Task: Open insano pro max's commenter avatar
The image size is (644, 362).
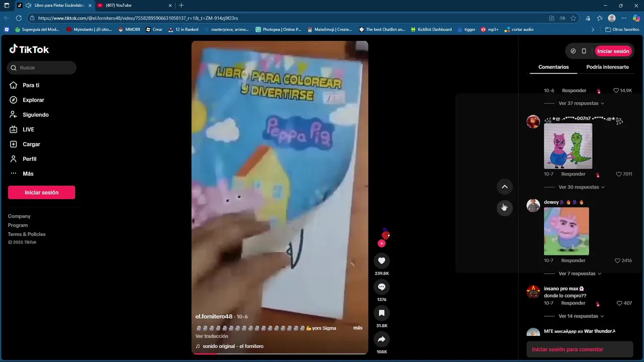Action: point(533,292)
